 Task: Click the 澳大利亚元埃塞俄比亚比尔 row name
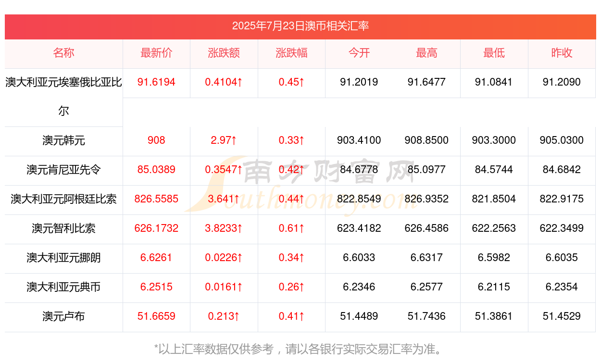(63, 97)
